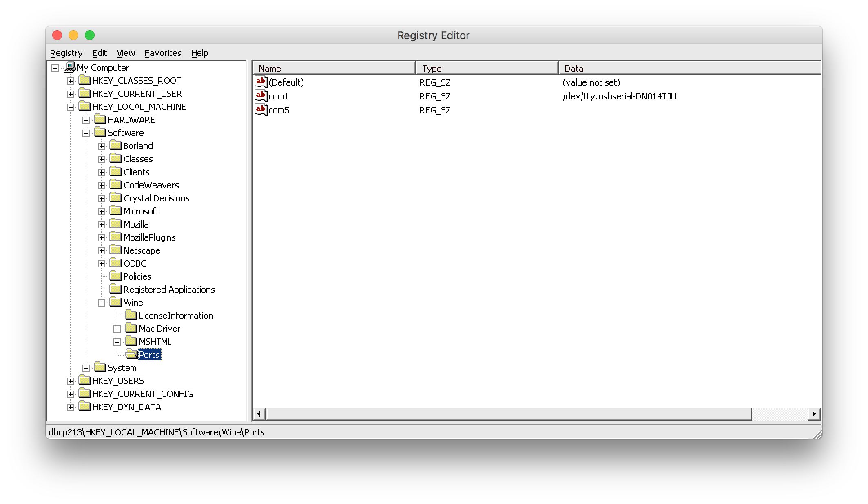Expand the Microsoft key
The width and height of the screenshot is (868, 504).
click(x=102, y=211)
